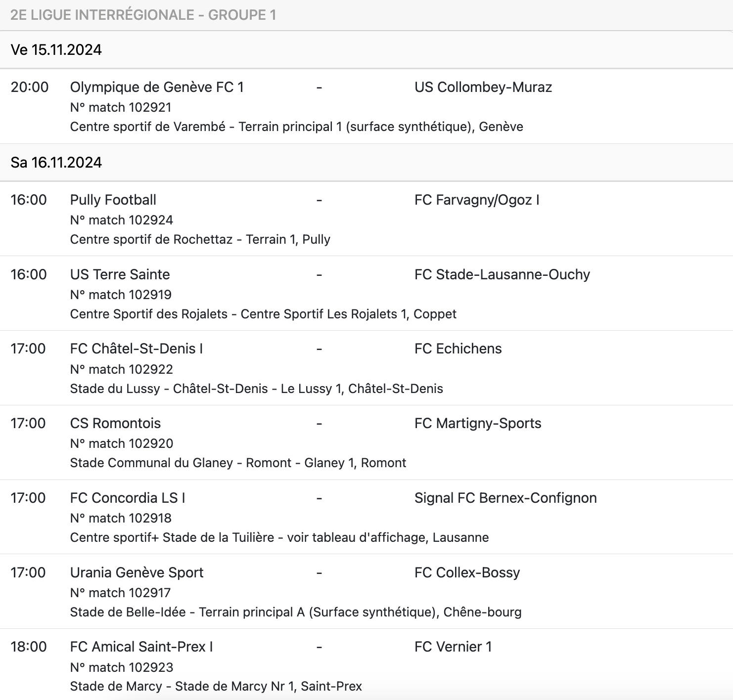Open FC Farvagny/Ogoz I team page
Viewport: 733px width, 700px height.
(476, 200)
